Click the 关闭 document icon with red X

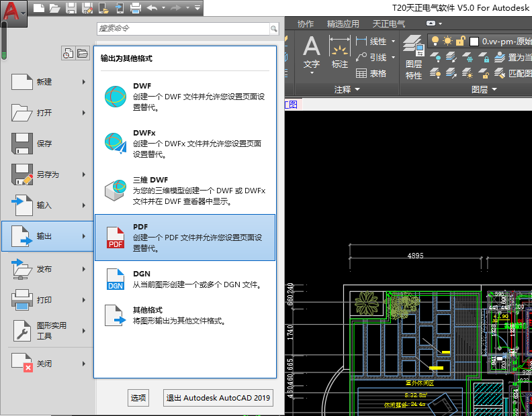click(21, 362)
